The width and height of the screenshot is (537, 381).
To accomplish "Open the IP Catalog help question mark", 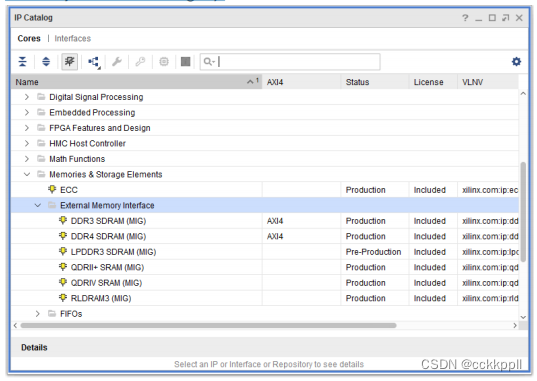I will pyautogui.click(x=465, y=18).
